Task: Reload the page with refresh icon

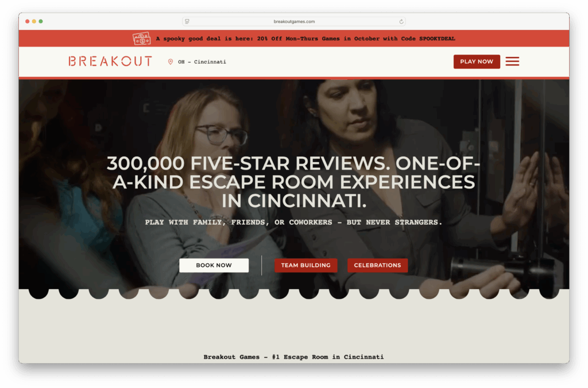Action: pyautogui.click(x=401, y=22)
